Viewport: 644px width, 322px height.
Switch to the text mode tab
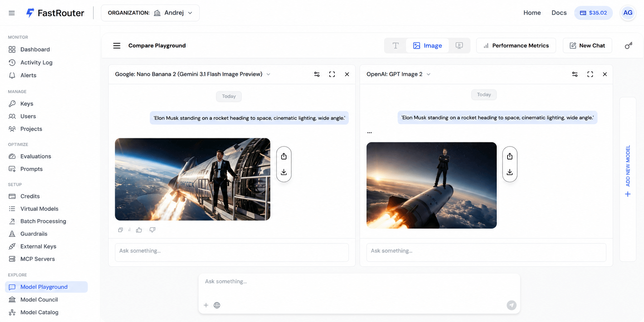395,45
